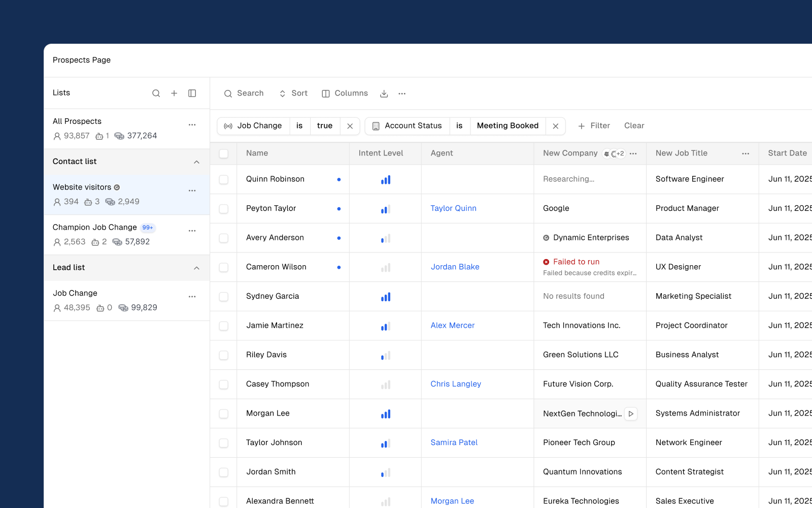
Task: Select the All Prospects list
Action: [127, 129]
